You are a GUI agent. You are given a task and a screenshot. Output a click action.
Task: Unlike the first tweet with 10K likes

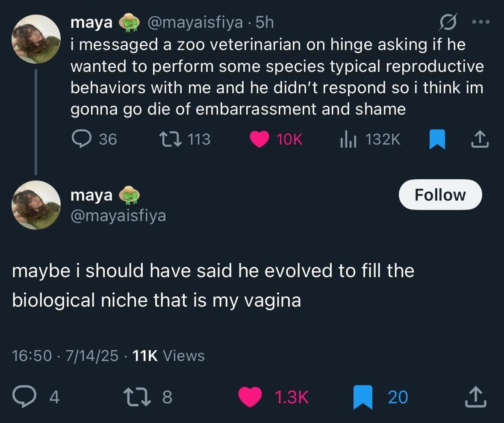259,139
